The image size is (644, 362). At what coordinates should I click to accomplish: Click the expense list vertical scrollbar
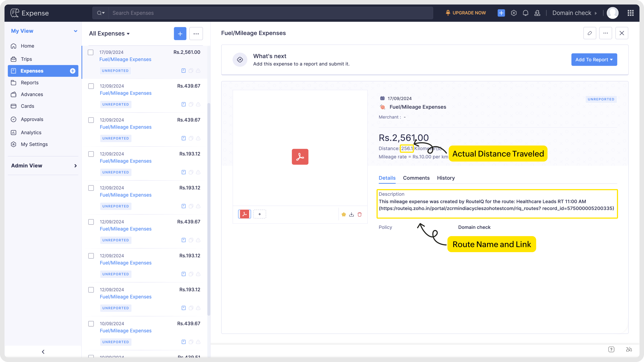[209, 209]
